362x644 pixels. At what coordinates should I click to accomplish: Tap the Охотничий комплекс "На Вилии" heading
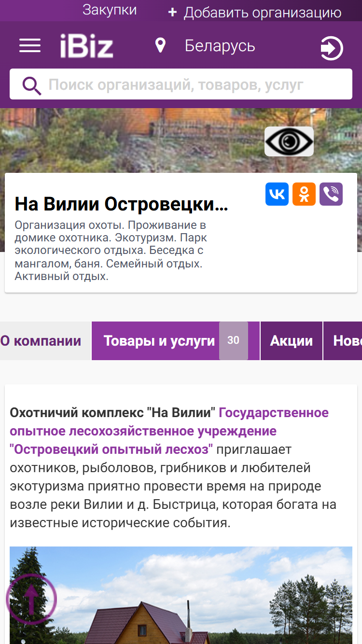pos(112,413)
